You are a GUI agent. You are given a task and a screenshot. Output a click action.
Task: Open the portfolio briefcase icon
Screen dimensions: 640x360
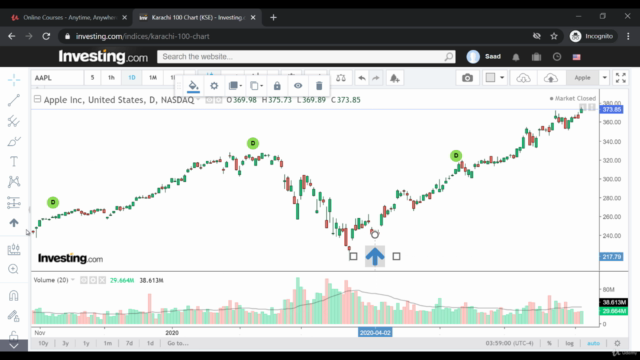point(536,57)
